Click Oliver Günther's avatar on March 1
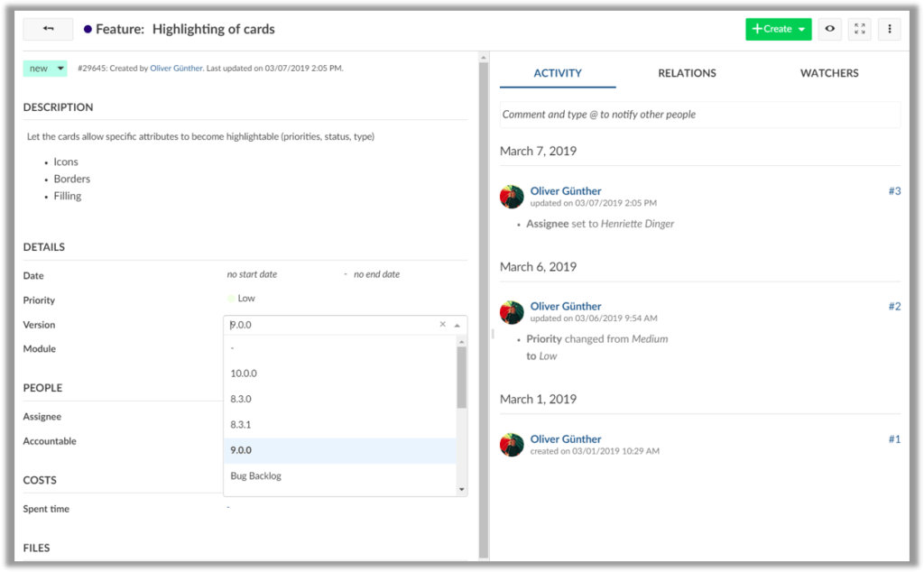The width and height of the screenshot is (924, 572). coord(512,444)
